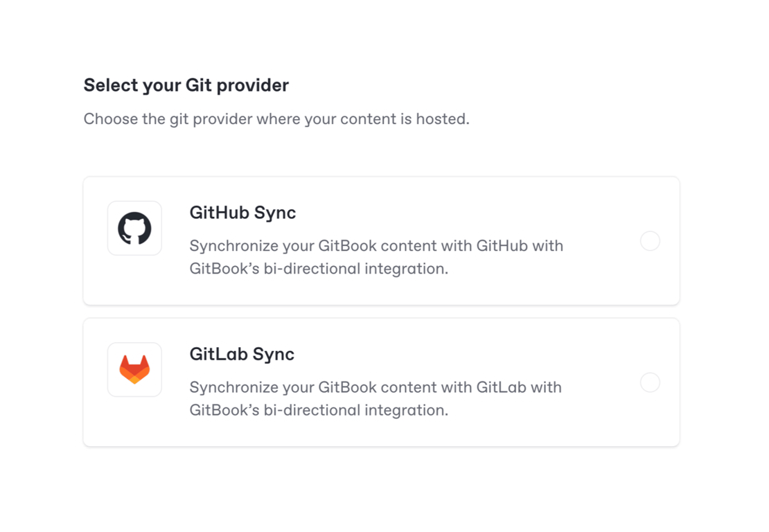
Task: Click the GitHub Sync title text
Action: tap(242, 213)
